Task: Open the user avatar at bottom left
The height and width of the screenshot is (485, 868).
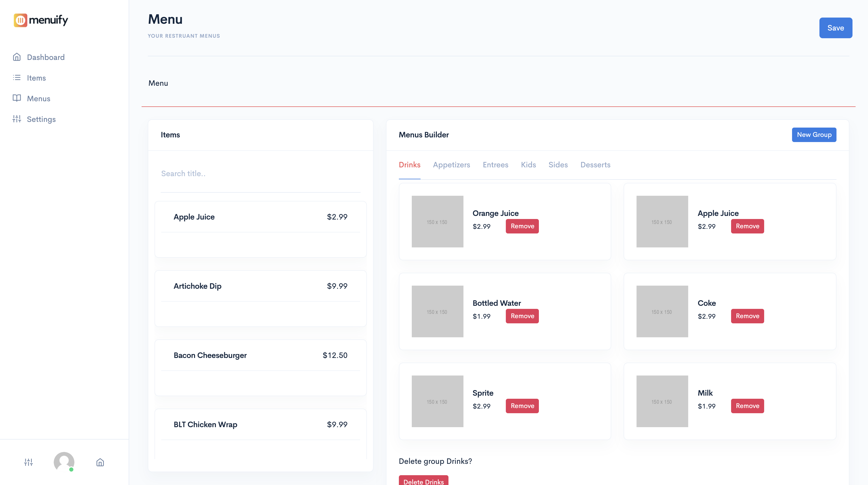Action: 64,463
